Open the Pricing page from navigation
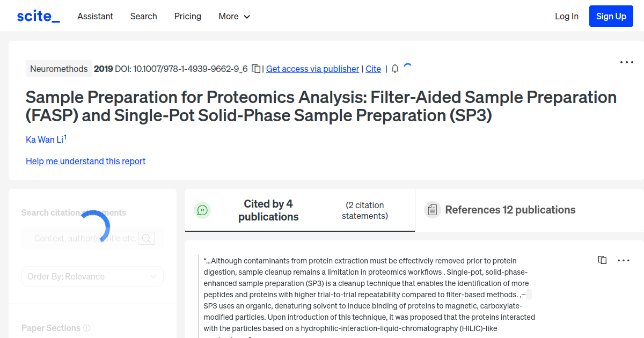 187,16
